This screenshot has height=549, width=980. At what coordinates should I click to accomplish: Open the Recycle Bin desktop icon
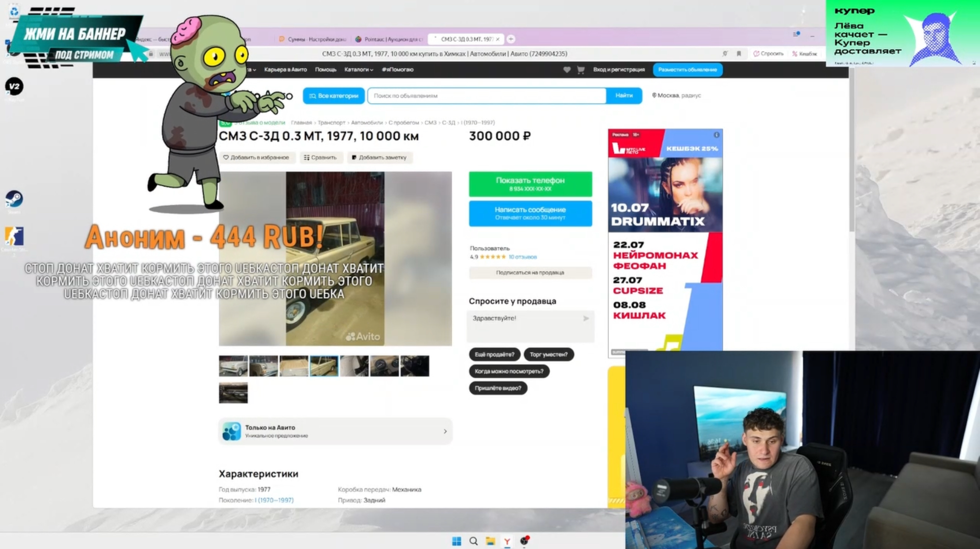tap(14, 11)
